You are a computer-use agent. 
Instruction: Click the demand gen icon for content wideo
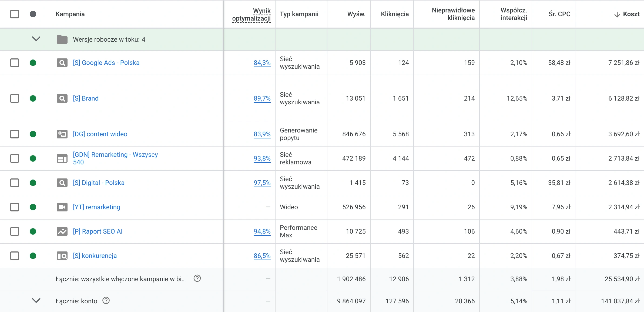(62, 134)
